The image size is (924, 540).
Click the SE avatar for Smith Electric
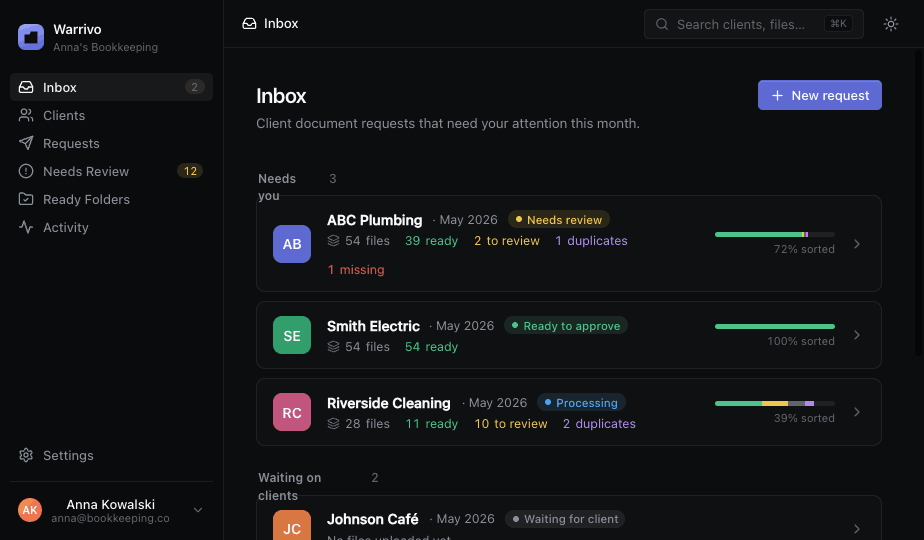point(292,335)
